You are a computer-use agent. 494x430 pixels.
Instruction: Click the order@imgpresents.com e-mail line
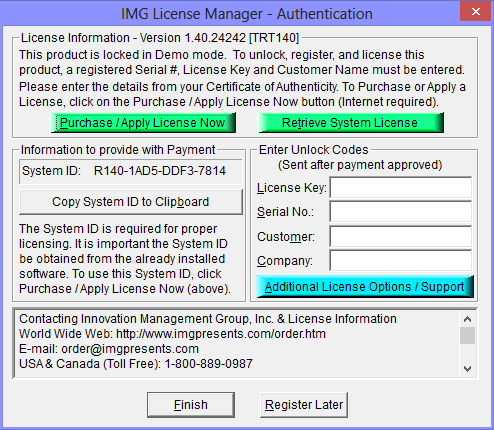(x=109, y=349)
